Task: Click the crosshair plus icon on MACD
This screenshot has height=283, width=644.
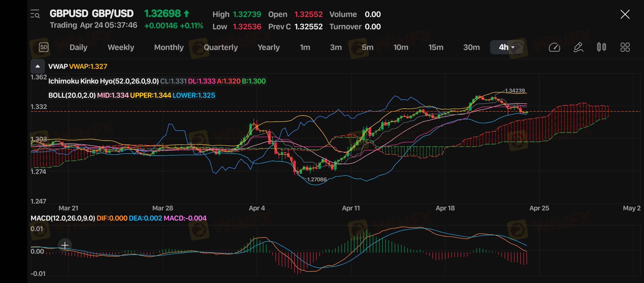Action: tap(65, 245)
